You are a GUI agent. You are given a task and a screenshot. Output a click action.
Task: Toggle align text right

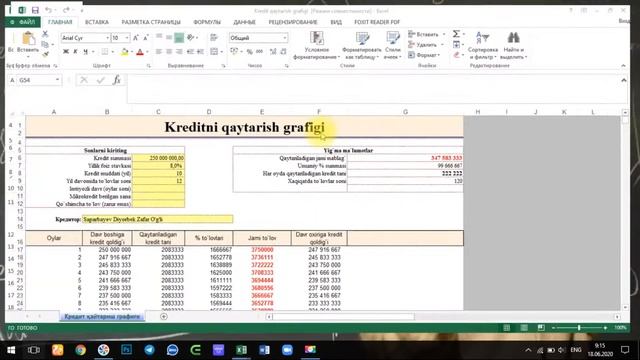click(x=179, y=51)
